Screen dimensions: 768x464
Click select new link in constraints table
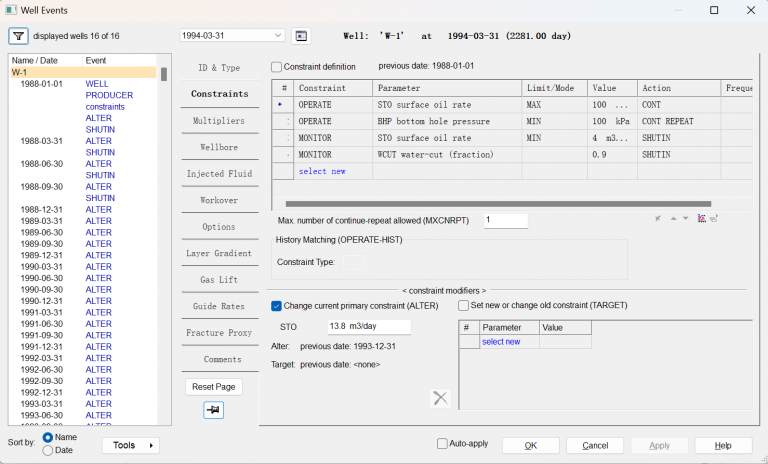321,171
